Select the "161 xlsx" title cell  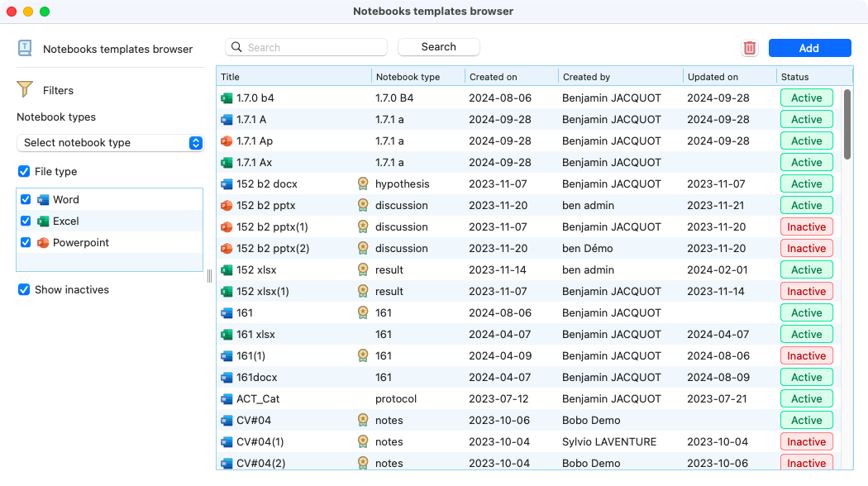255,335
